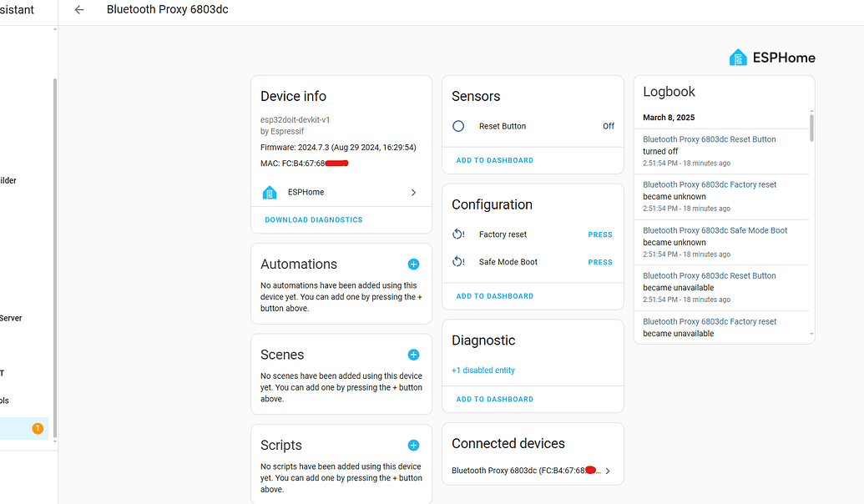The height and width of the screenshot is (504, 864).
Task: Click the ESPHome house icon in Device info
Action: click(269, 192)
